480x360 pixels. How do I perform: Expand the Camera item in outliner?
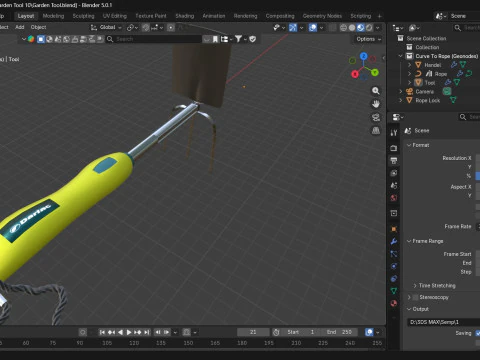(401, 91)
